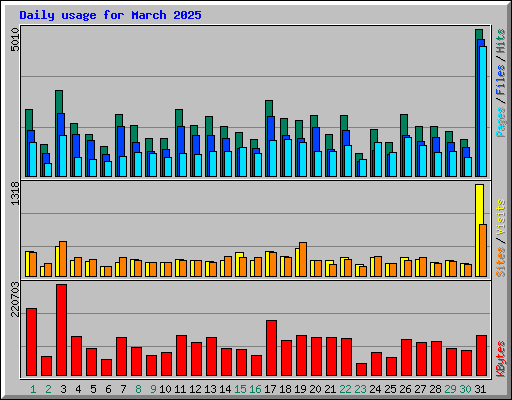Click day 6 on the x-axis
This screenshot has height=400, width=512.
tap(108, 389)
